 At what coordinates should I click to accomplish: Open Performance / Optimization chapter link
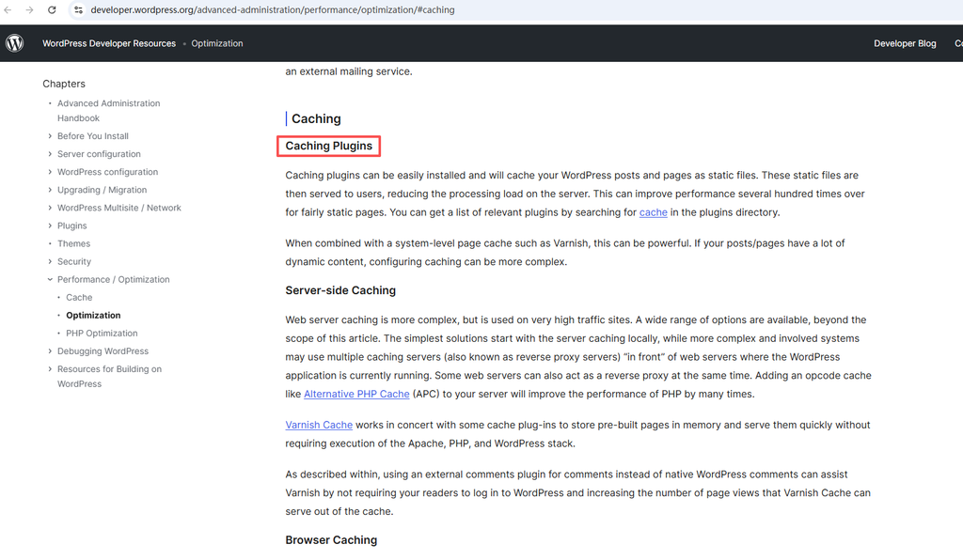(113, 279)
